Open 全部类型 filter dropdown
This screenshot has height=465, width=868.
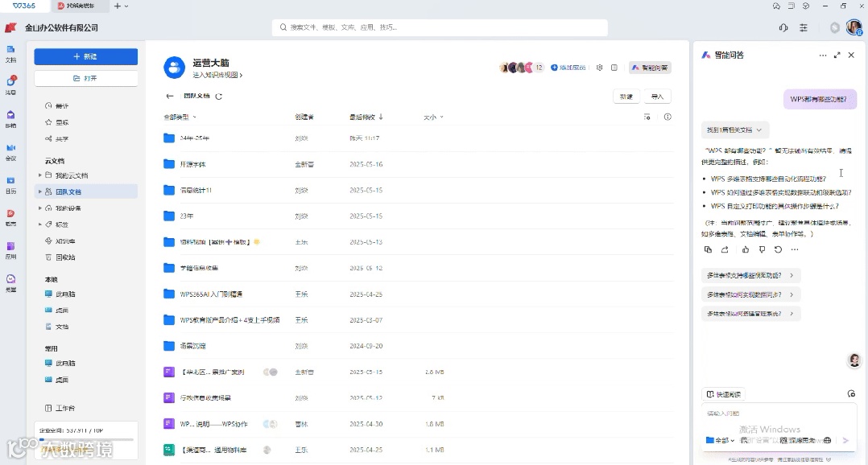pyautogui.click(x=180, y=117)
